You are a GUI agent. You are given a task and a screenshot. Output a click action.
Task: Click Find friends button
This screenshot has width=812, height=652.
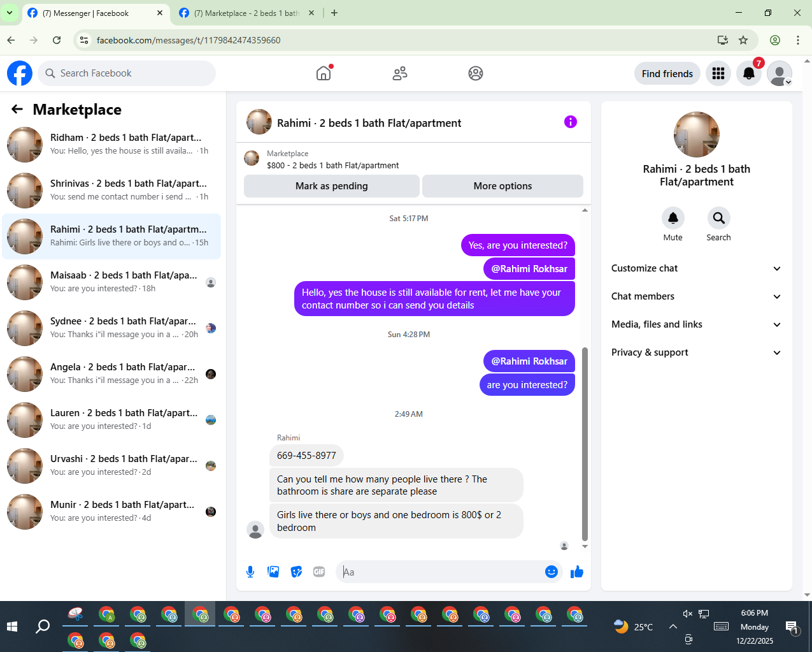[x=667, y=73]
